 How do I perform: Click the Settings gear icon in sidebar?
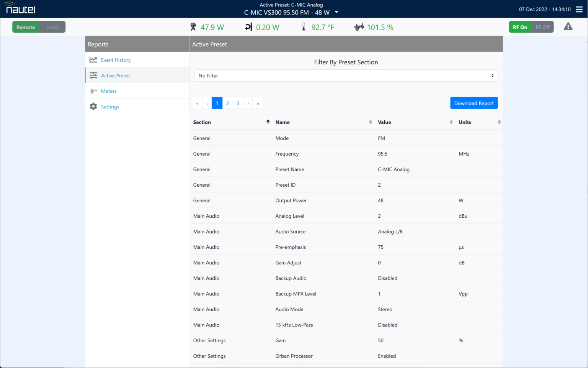(x=93, y=107)
